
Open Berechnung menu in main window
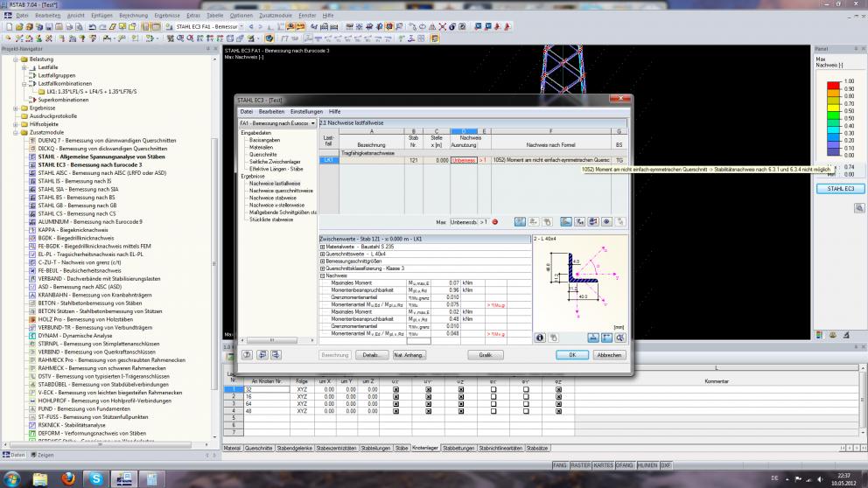tap(133, 16)
